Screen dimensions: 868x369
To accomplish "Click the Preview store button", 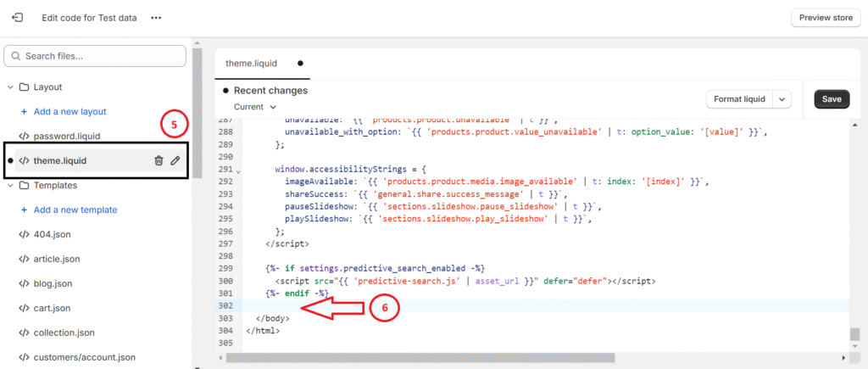I will (x=825, y=18).
